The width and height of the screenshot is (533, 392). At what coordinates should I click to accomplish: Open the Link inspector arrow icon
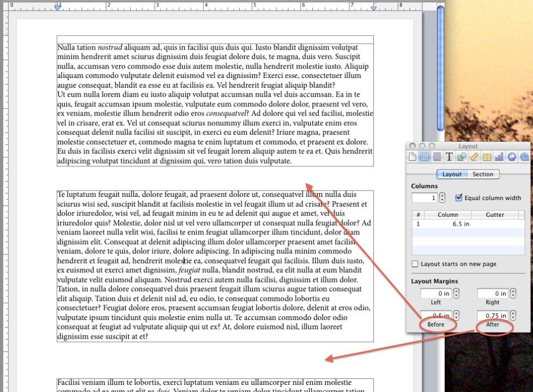pyautogui.click(x=512, y=156)
